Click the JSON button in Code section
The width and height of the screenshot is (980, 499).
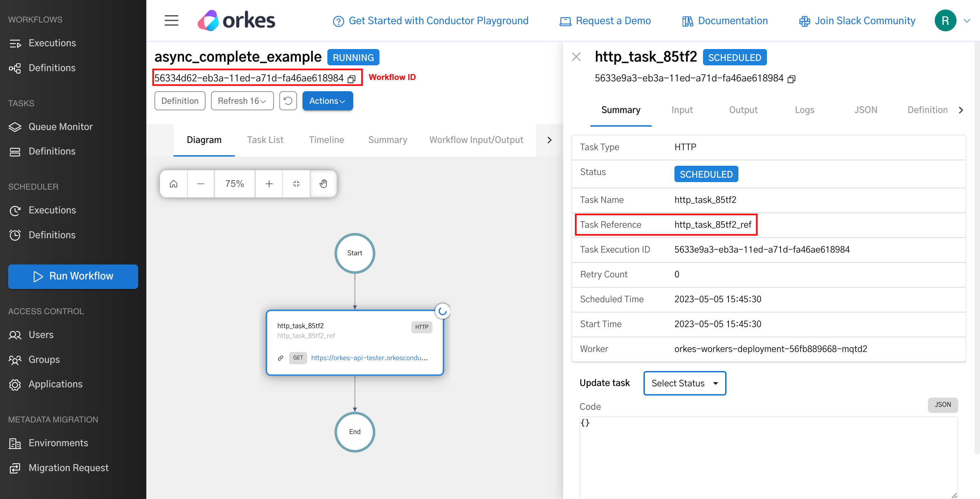pos(943,405)
